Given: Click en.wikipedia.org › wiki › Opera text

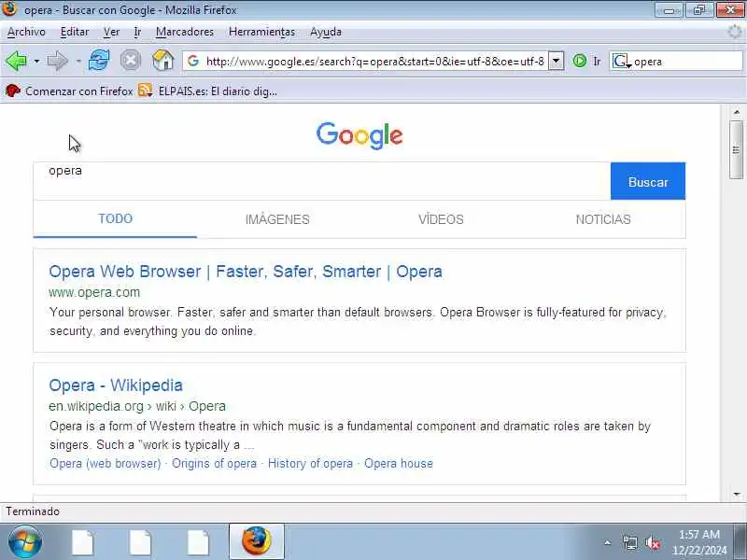Looking at the screenshot, I should (137, 406).
